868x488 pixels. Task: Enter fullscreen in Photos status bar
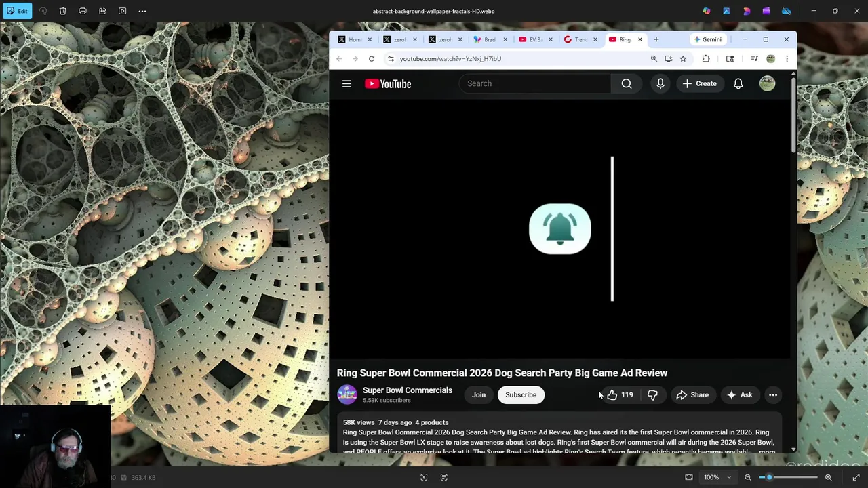[856, 477]
